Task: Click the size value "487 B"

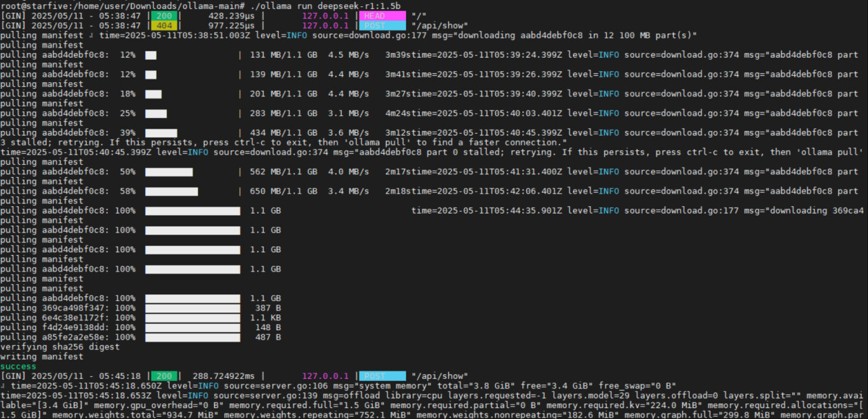Action: coord(269,338)
